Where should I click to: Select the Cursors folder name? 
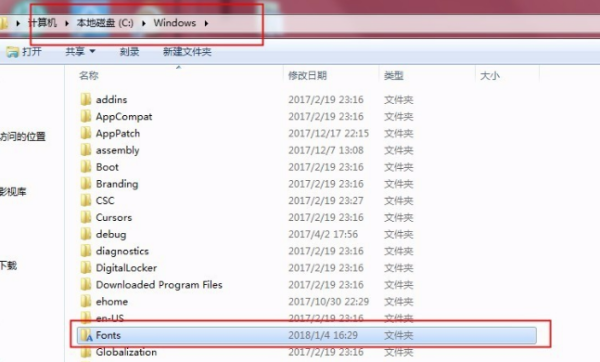click(x=114, y=217)
